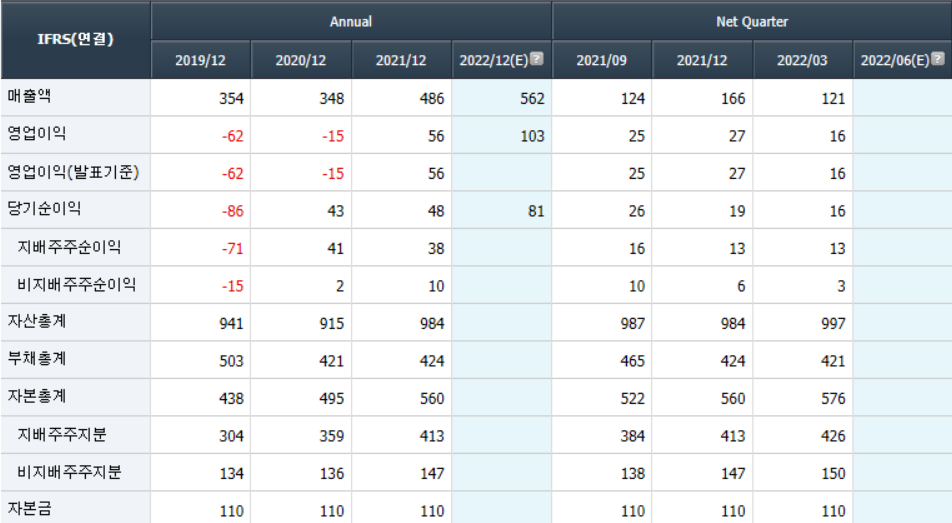The width and height of the screenshot is (952, 523).
Task: Click the help icon beside 2022/12(E)
Action: click(537, 58)
